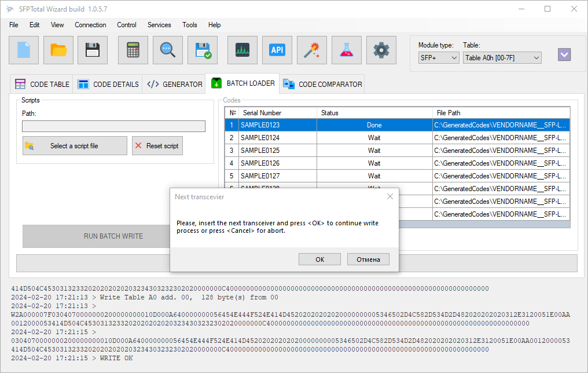Click the API toolbar icon
The width and height of the screenshot is (588, 373).
277,50
